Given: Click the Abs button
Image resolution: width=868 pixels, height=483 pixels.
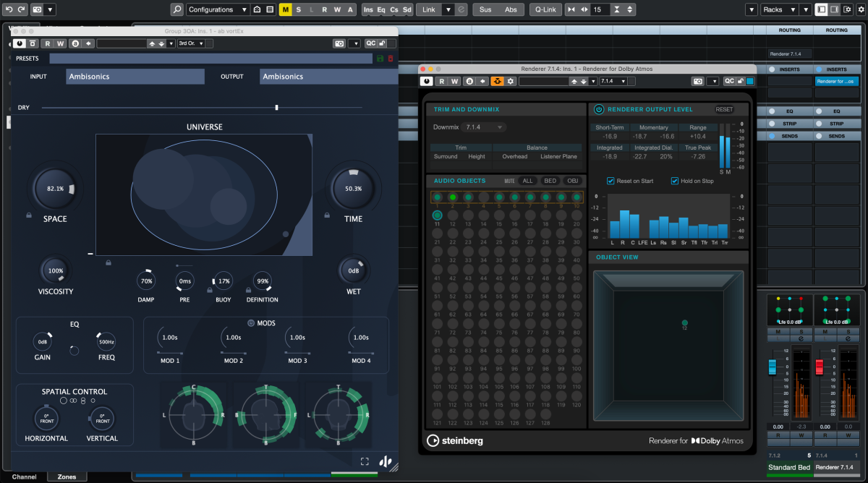Looking at the screenshot, I should click(x=511, y=9).
